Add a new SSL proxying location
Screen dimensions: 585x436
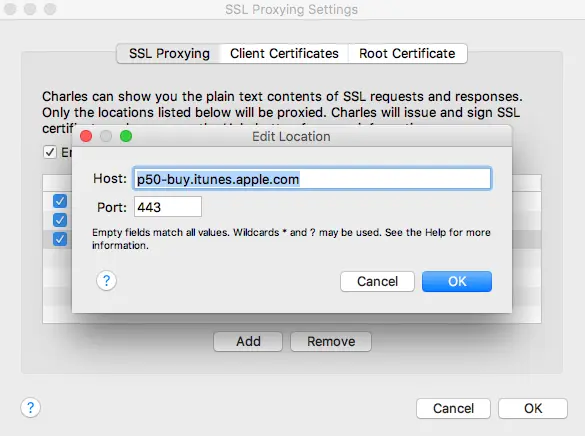pos(248,341)
